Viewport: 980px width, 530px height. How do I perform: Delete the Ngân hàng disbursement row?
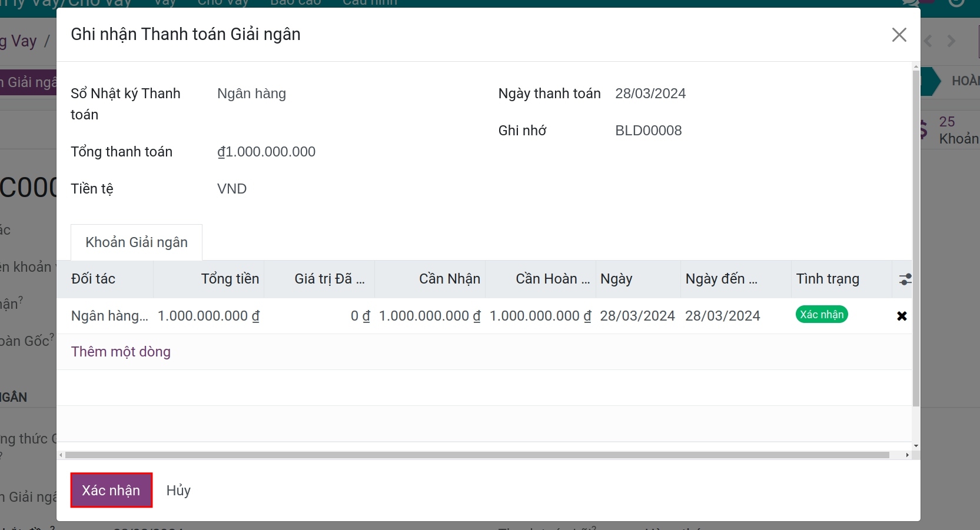pyautogui.click(x=902, y=316)
